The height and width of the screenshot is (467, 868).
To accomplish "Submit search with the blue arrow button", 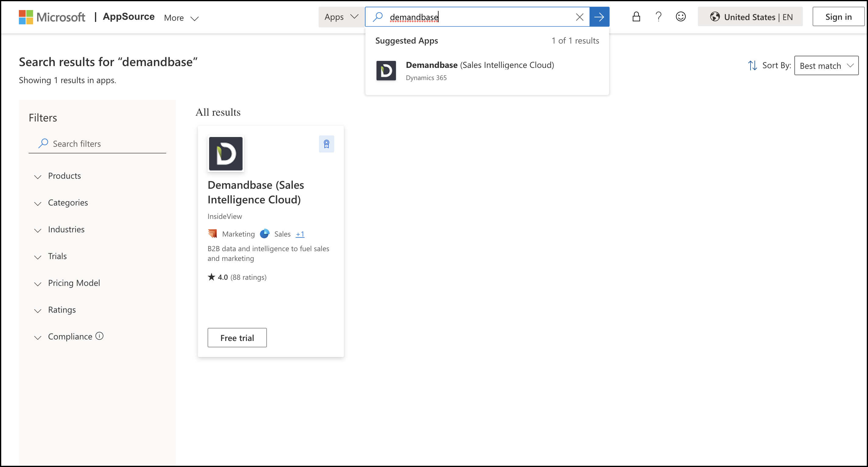I will pyautogui.click(x=599, y=17).
